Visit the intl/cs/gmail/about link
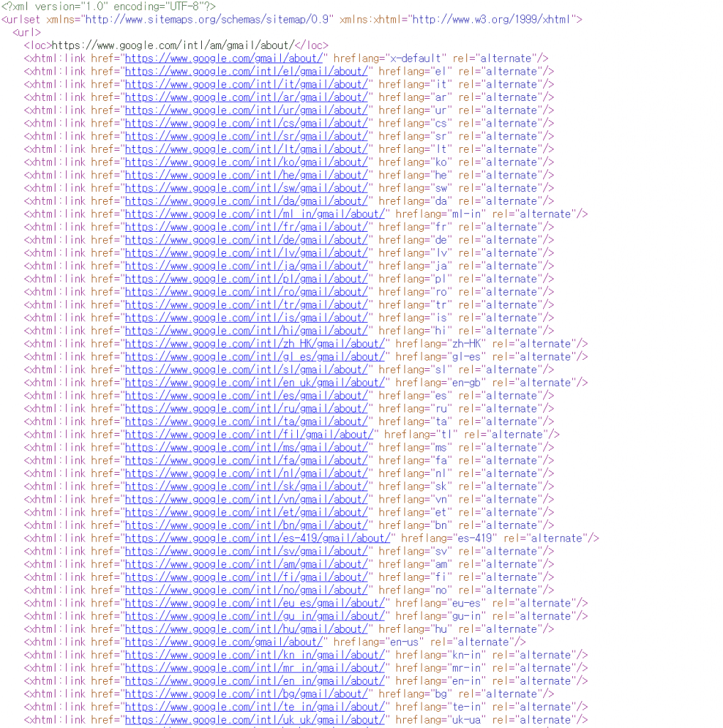This screenshot has height=728, width=723. 246,124
